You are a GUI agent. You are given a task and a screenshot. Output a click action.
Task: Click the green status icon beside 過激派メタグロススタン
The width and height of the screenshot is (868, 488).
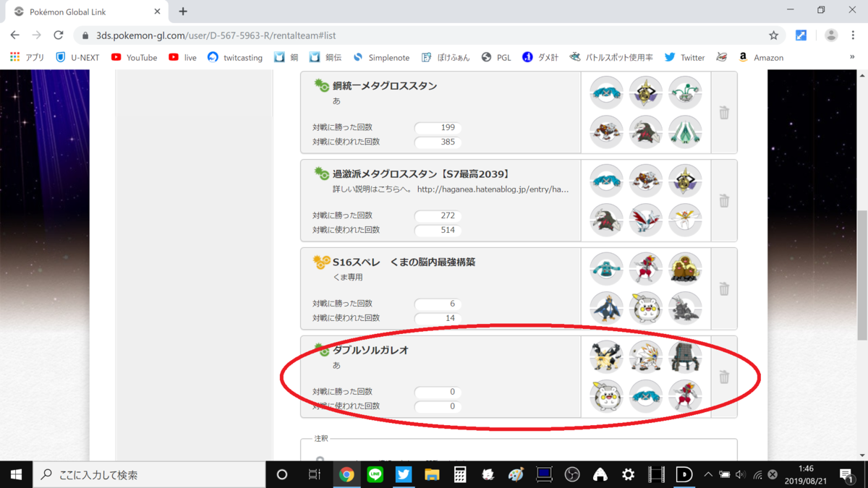pyautogui.click(x=321, y=174)
